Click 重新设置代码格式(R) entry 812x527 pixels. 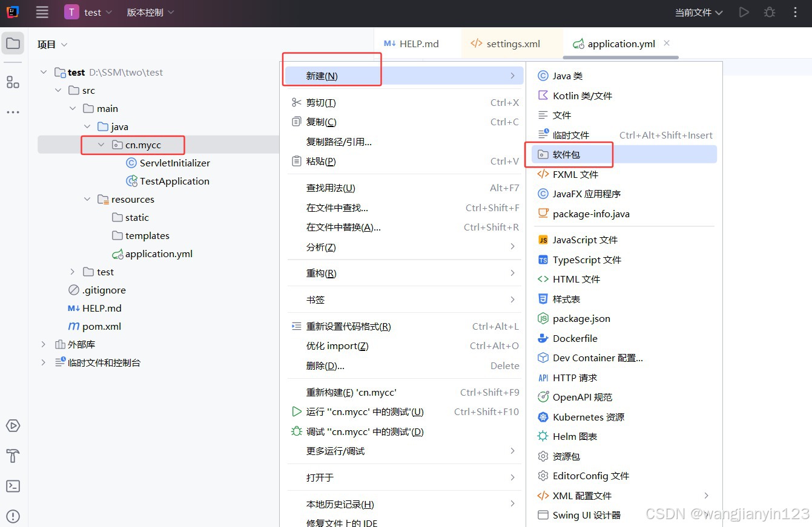[405, 326]
